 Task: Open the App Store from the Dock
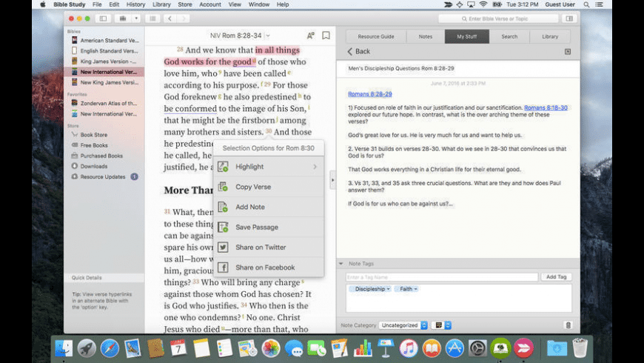click(x=455, y=348)
